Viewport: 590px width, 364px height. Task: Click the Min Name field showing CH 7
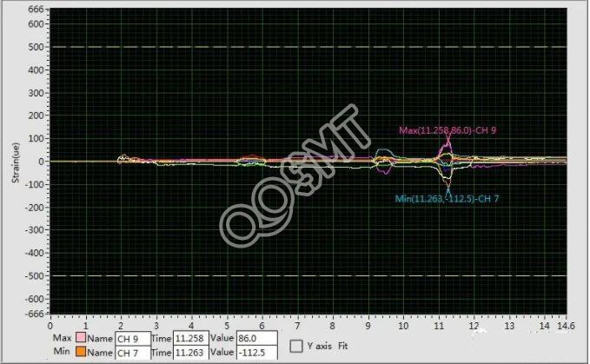(132, 353)
